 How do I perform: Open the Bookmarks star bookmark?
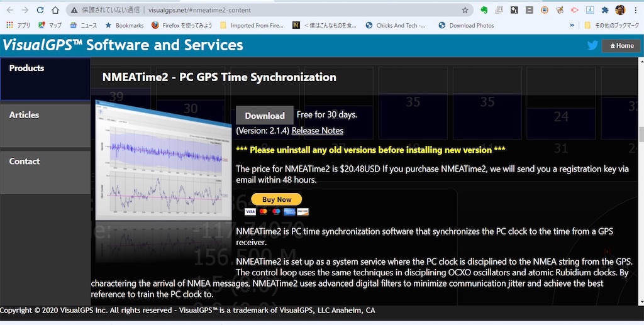(125, 25)
